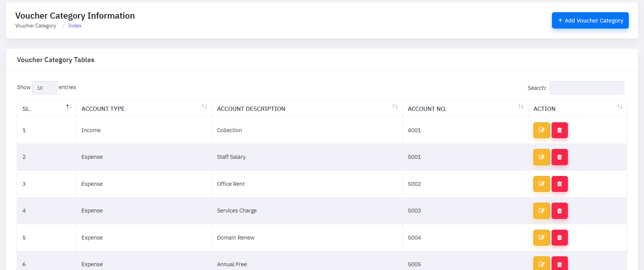The image size is (644, 270).
Task: Delete the Services Charge category
Action: 559,211
